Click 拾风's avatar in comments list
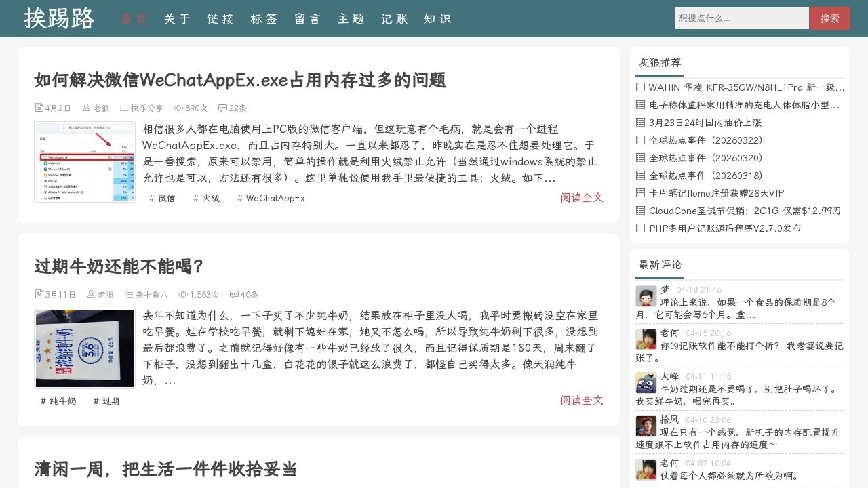The image size is (868, 488). 646,426
